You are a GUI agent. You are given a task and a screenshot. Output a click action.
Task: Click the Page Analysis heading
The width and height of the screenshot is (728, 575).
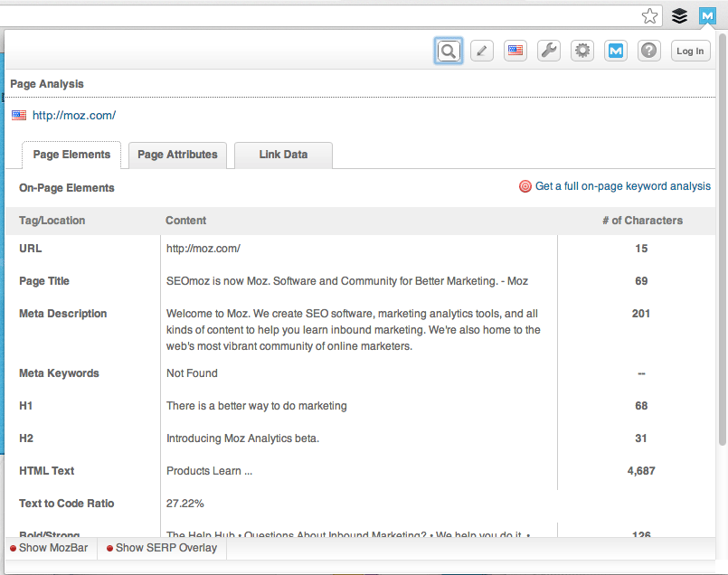point(47,84)
